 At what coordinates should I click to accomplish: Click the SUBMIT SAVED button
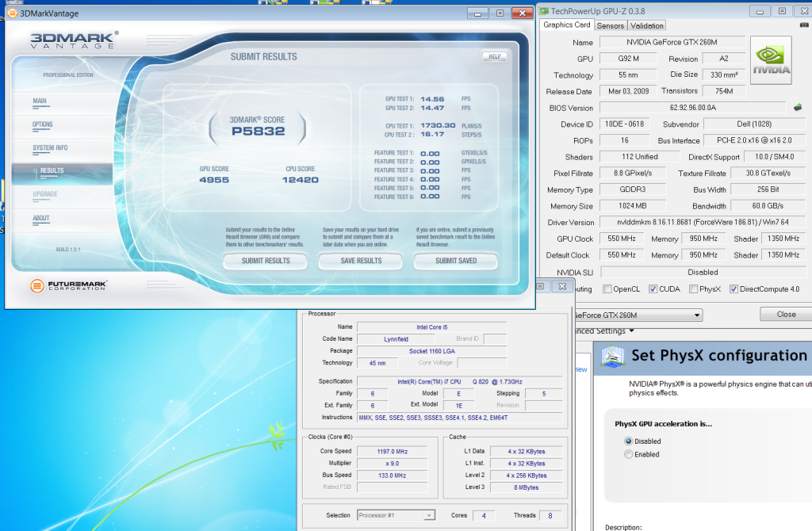[456, 261]
